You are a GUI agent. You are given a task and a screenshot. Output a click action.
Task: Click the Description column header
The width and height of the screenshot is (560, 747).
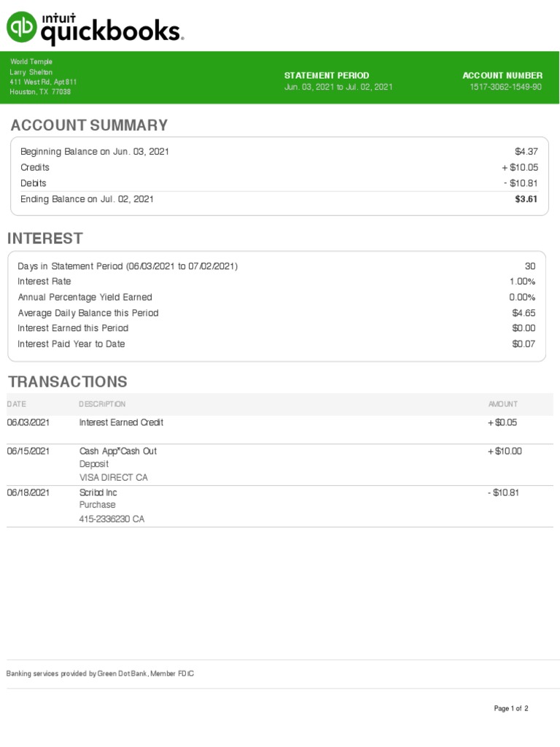pyautogui.click(x=102, y=404)
